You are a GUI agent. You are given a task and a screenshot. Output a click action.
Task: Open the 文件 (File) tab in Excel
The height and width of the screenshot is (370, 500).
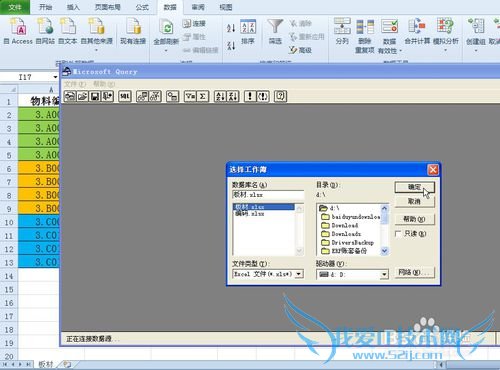click(x=15, y=7)
